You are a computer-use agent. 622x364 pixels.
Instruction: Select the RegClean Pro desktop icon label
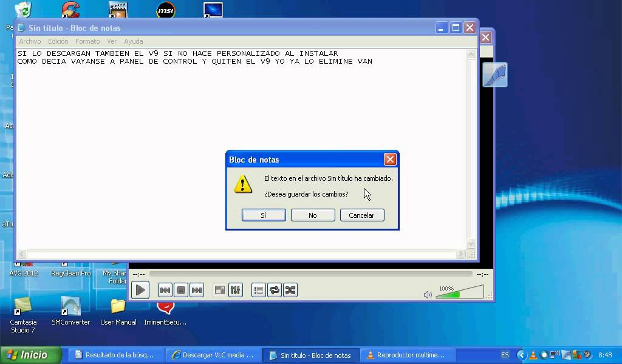pos(70,273)
